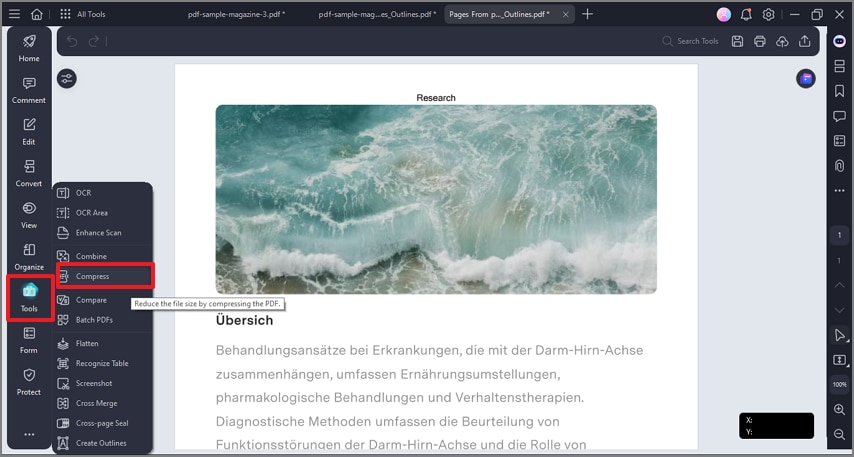Open the Form tool
The width and height of the screenshot is (854, 457).
pyautogui.click(x=29, y=340)
